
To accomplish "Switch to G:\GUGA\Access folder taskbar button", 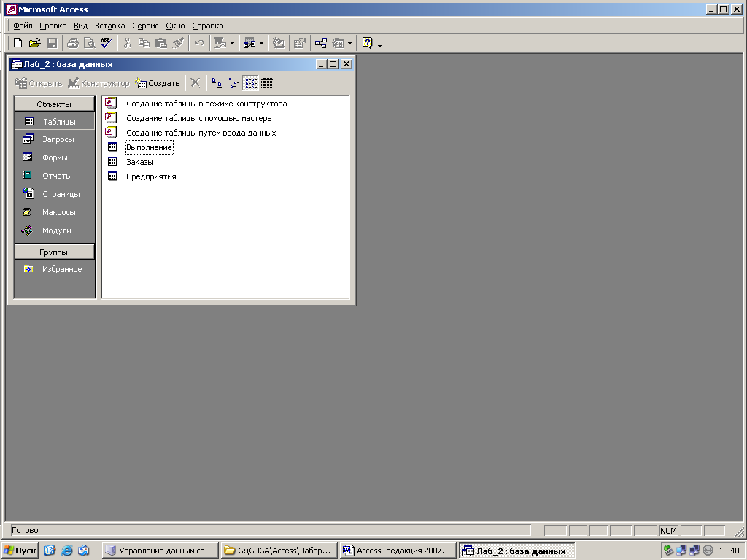I will (x=279, y=551).
